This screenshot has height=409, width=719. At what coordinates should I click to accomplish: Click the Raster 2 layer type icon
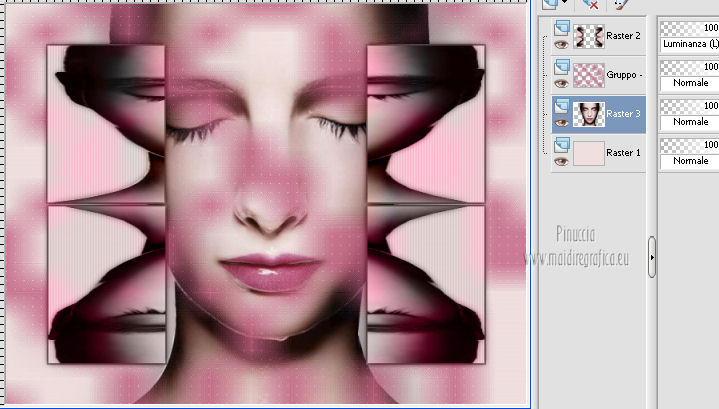562,28
